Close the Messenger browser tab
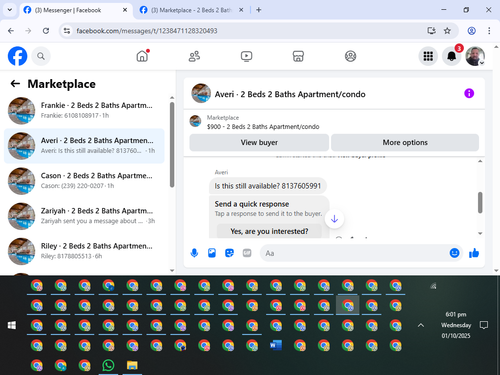 (125, 10)
